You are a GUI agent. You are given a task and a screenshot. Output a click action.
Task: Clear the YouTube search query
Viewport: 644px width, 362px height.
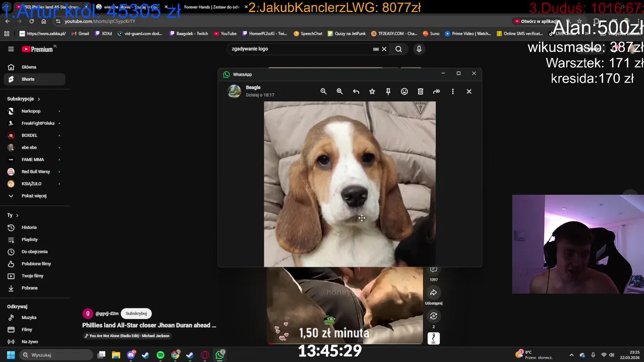(384, 49)
